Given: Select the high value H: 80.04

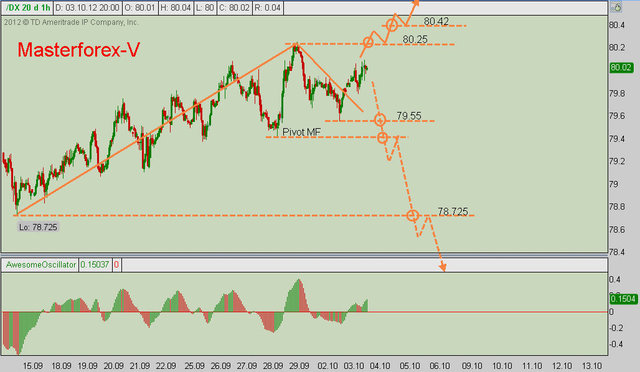Looking at the screenshot, I should 176,8.
